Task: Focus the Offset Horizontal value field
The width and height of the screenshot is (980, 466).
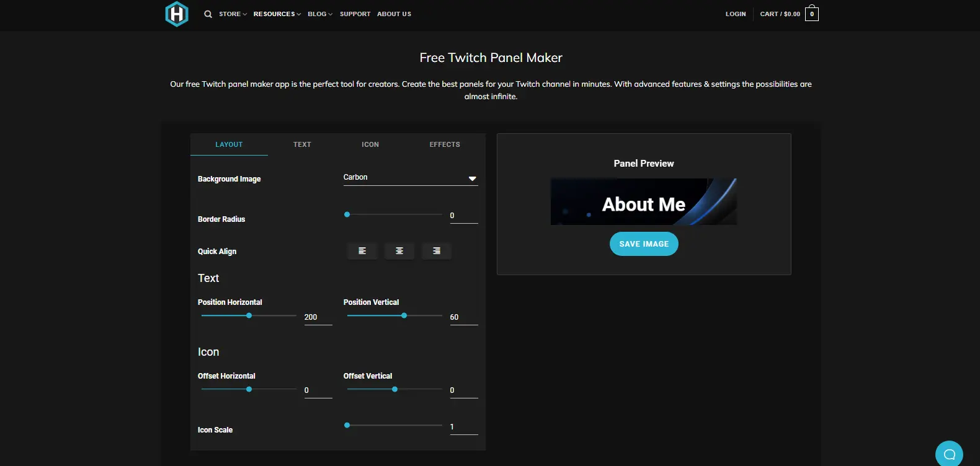Action: pyautogui.click(x=318, y=390)
